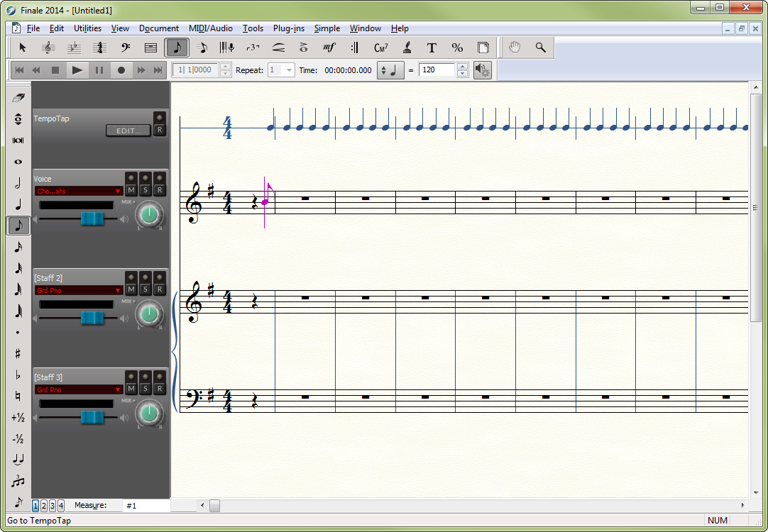Viewport: 768px width, 532px height.
Task: Open the Document menu
Action: coord(159,28)
